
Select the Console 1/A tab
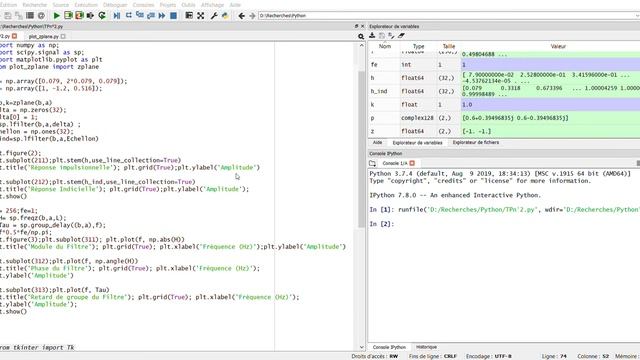coord(395,163)
